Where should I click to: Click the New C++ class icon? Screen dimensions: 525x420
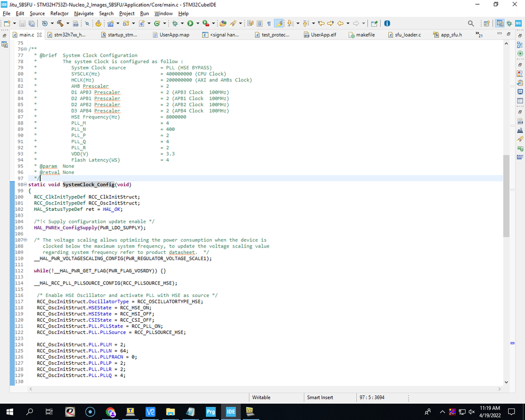pos(157,24)
